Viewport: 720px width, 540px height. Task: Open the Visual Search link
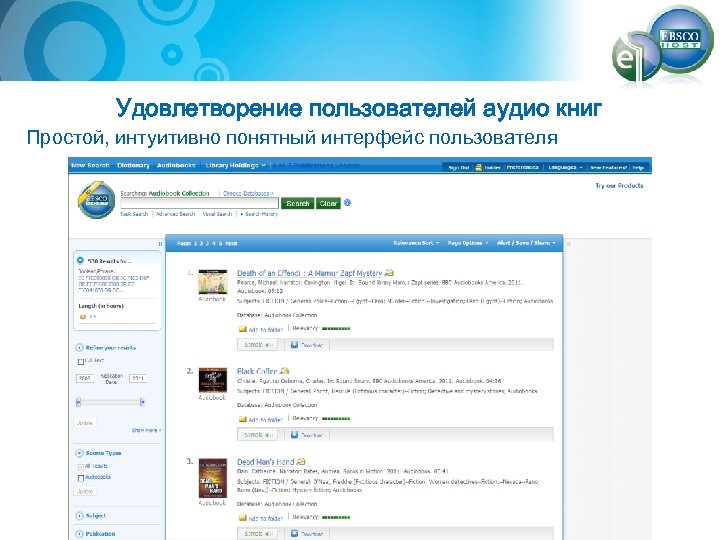tap(217, 214)
